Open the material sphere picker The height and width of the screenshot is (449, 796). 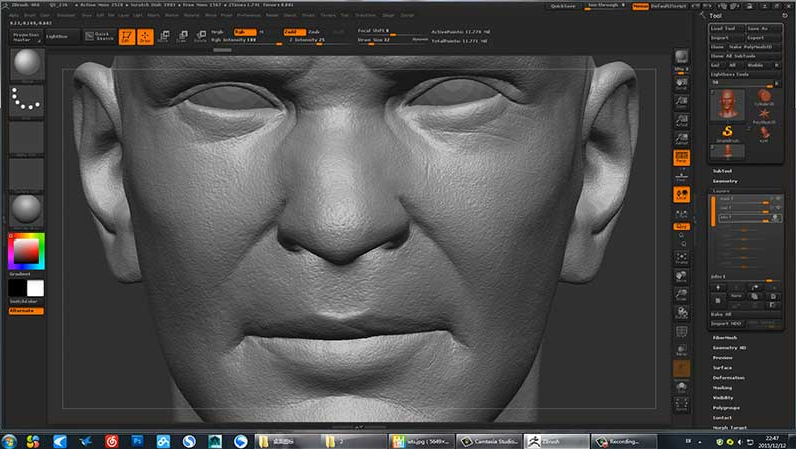tap(26, 211)
